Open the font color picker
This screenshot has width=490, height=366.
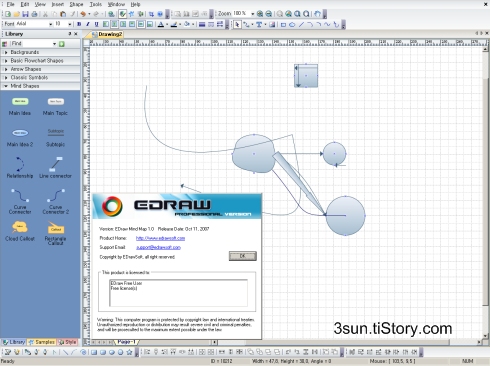pos(162,24)
